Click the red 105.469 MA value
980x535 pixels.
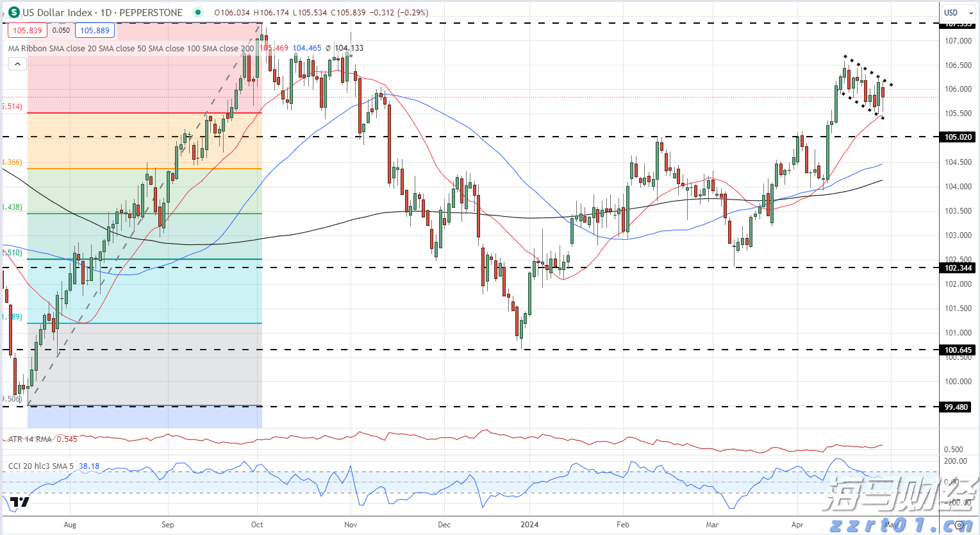(x=274, y=48)
